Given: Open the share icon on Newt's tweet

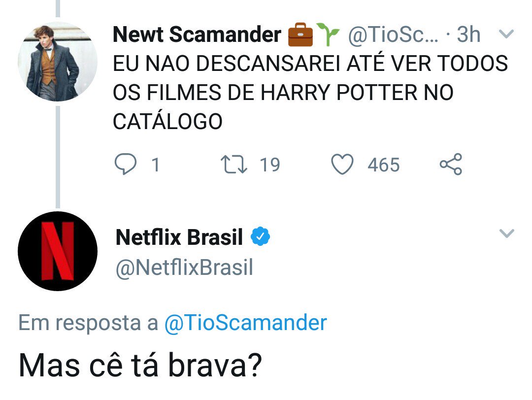Looking at the screenshot, I should (450, 165).
